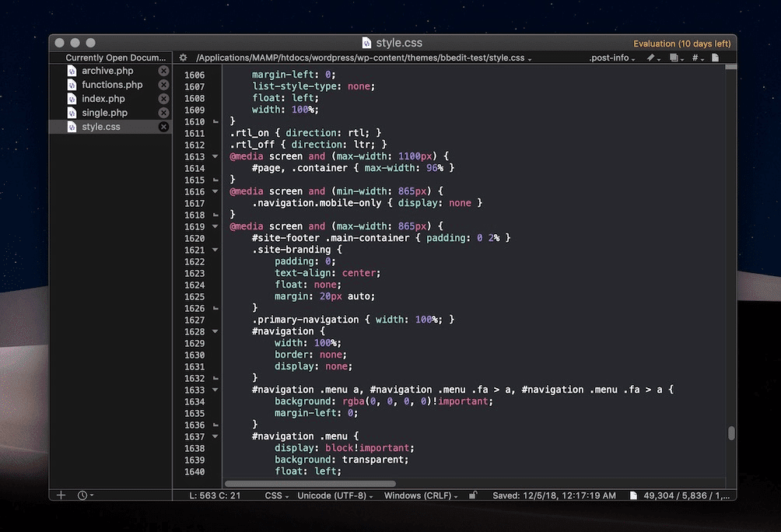Image resolution: width=781 pixels, height=532 pixels.
Task: Open the text options pencil menu
Action: coord(653,58)
